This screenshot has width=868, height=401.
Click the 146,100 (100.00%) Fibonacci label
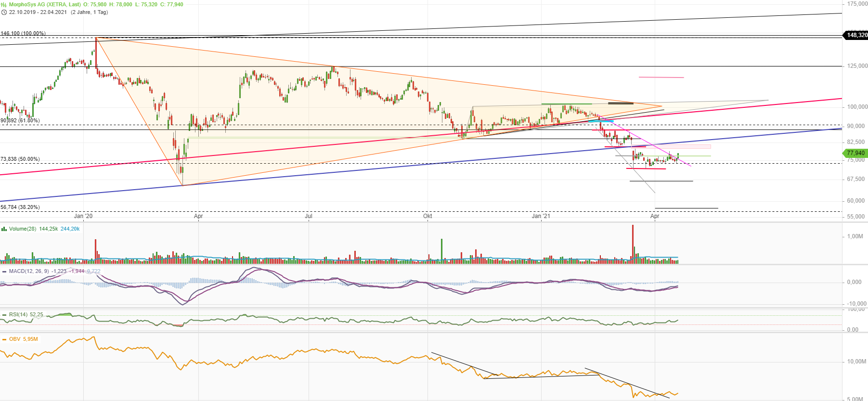point(23,34)
